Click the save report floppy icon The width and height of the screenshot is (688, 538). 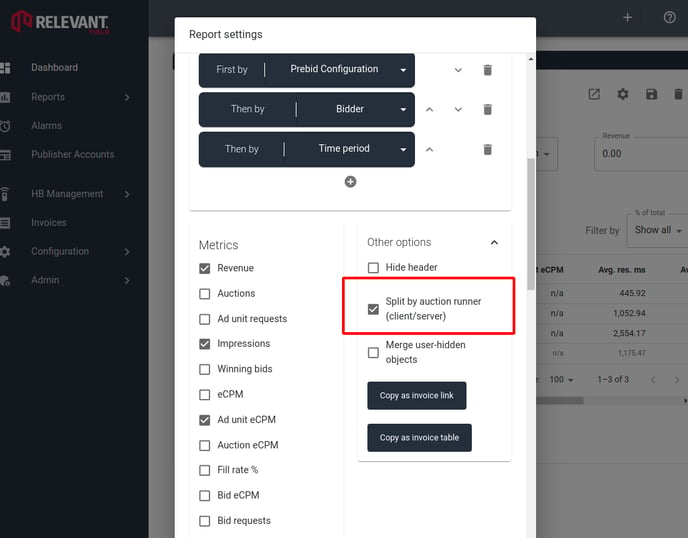click(652, 94)
